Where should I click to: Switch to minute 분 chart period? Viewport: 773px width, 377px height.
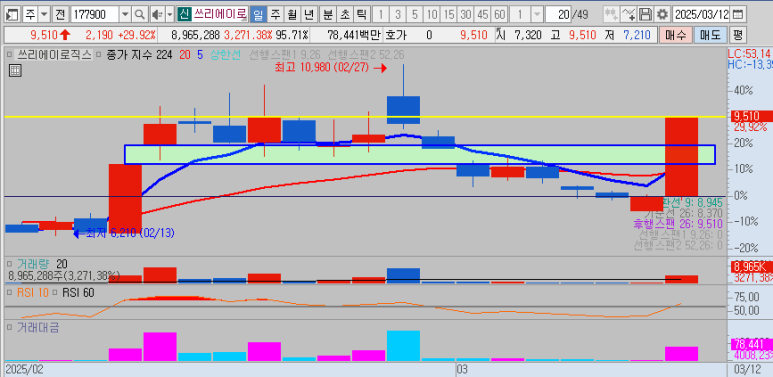tap(327, 15)
